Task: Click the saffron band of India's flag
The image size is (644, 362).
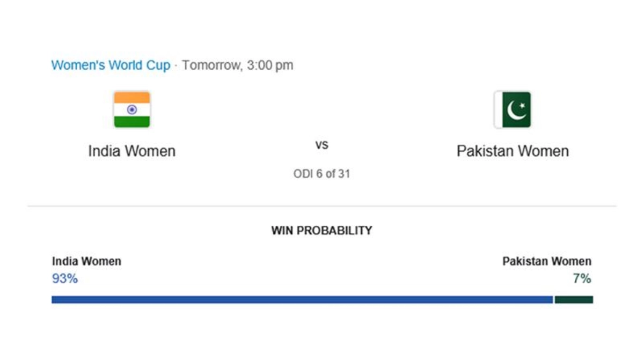Action: click(x=131, y=97)
